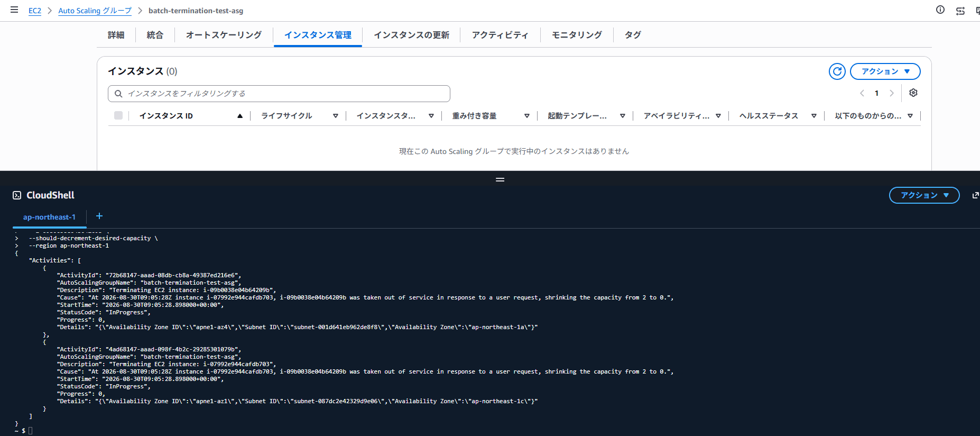Switch to the アクティビティ tab
Viewport: 980px width, 436px height.
pos(500,35)
